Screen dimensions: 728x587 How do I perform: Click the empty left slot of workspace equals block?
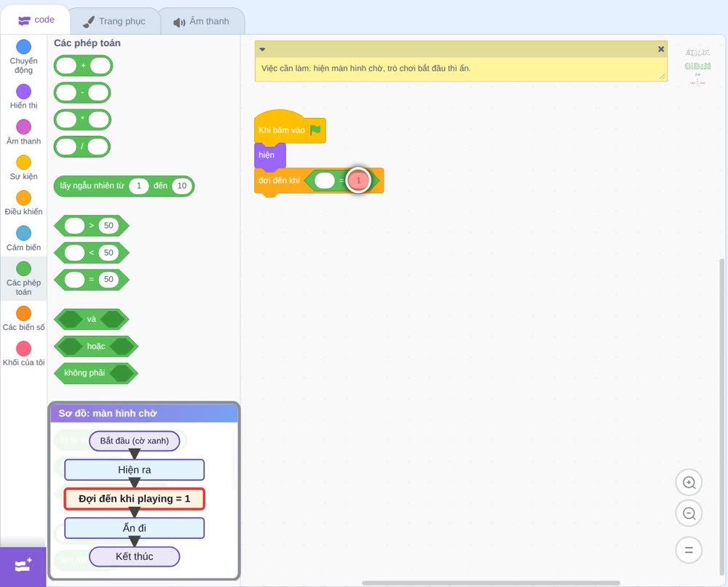(x=324, y=180)
